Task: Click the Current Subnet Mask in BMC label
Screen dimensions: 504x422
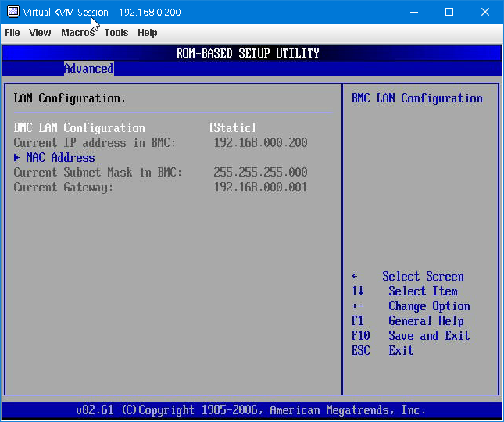Action: tap(98, 172)
